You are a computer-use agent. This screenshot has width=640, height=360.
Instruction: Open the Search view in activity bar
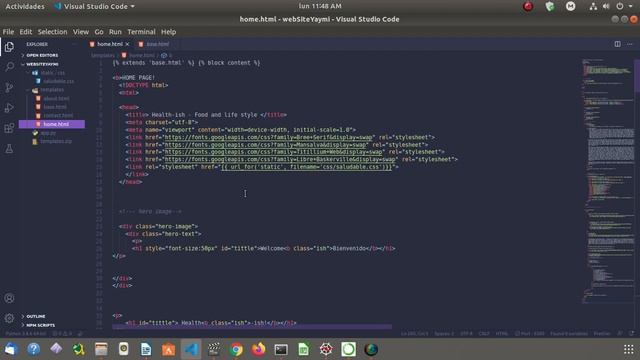(x=9, y=67)
